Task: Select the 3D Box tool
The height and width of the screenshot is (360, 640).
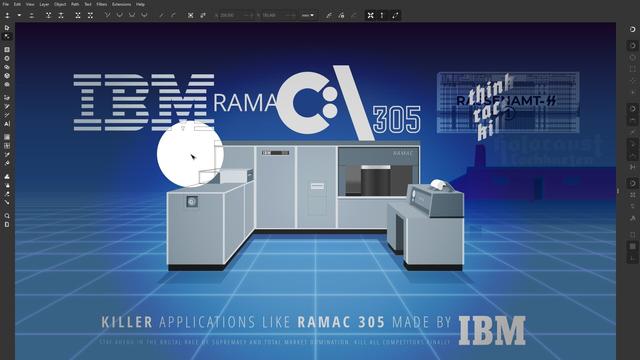Action: coord(7,76)
